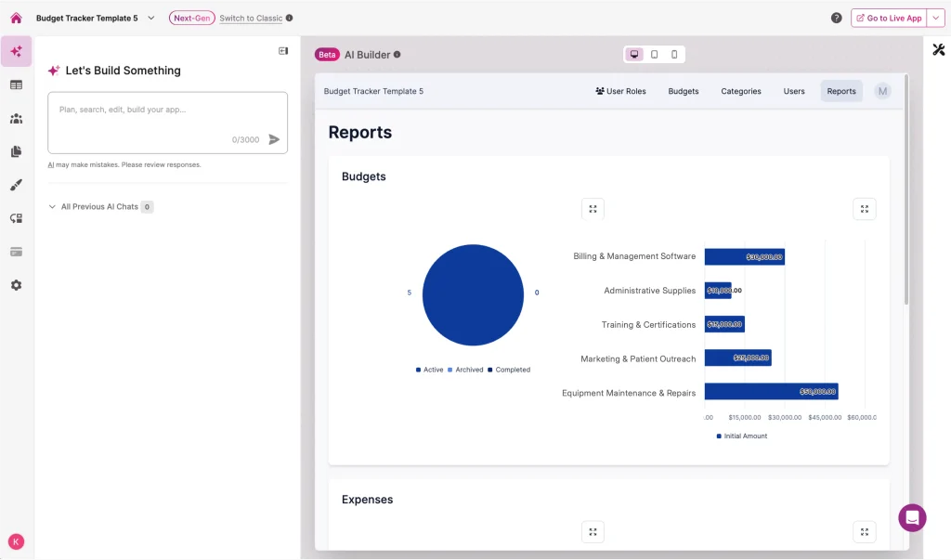Select the Budgets tab in app navigation
Viewport: 951px width, 560px height.
pyautogui.click(x=684, y=91)
